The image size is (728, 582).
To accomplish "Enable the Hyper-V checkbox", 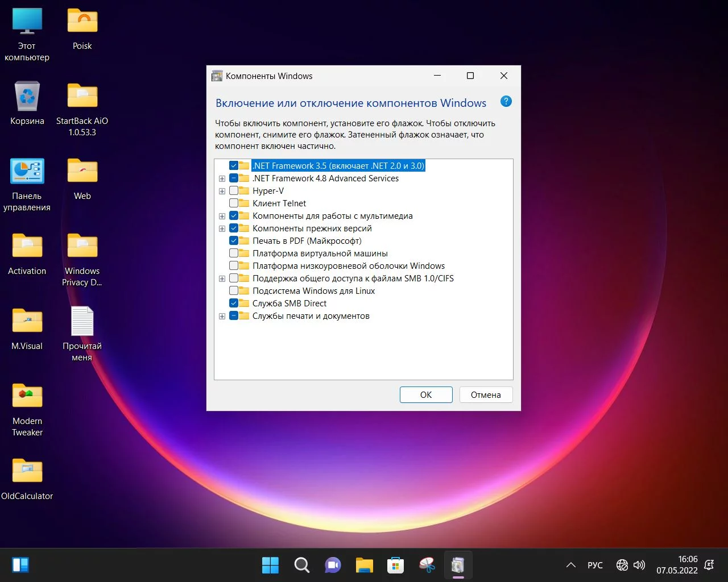I will click(x=234, y=191).
